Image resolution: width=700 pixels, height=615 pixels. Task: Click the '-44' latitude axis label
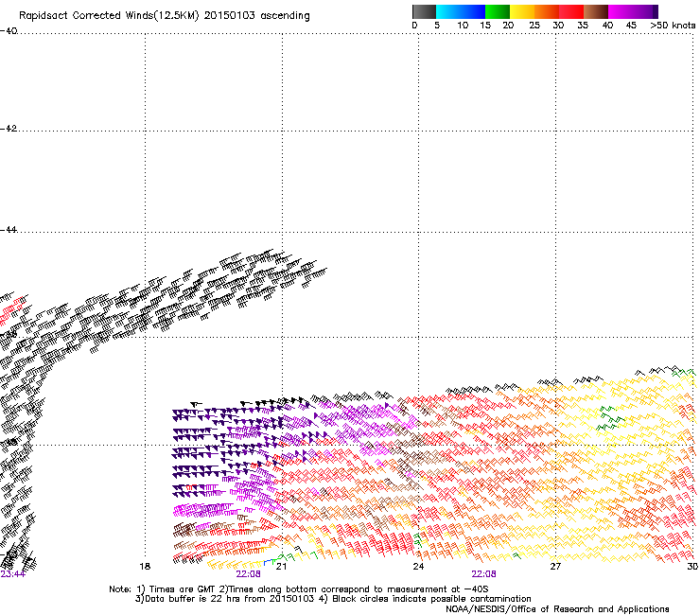point(9,230)
